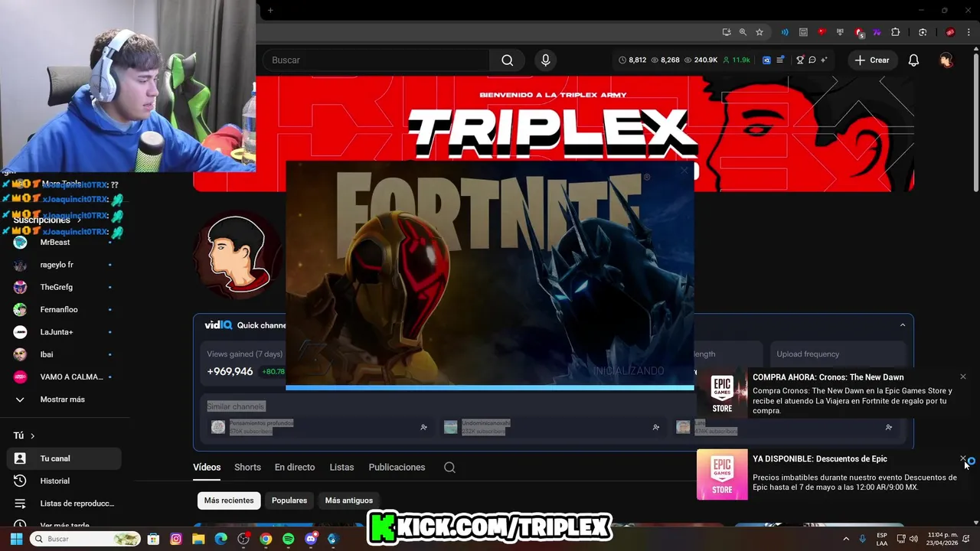980x551 pixels.
Task: Click the Windows taskbar Buscar box
Action: tap(85, 539)
